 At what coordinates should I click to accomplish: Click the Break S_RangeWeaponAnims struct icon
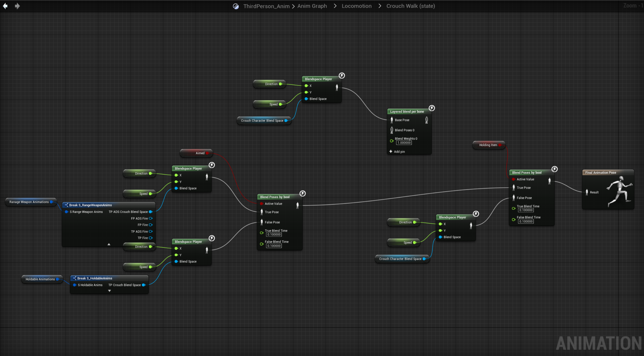66,205
